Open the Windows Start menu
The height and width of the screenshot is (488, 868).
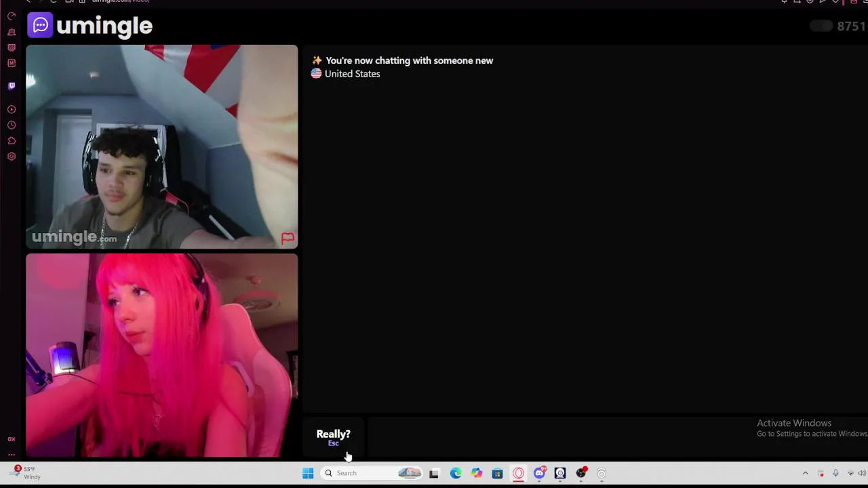[308, 473]
